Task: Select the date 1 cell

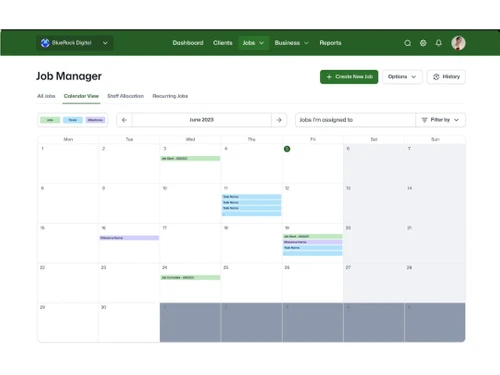Action: 68,163
